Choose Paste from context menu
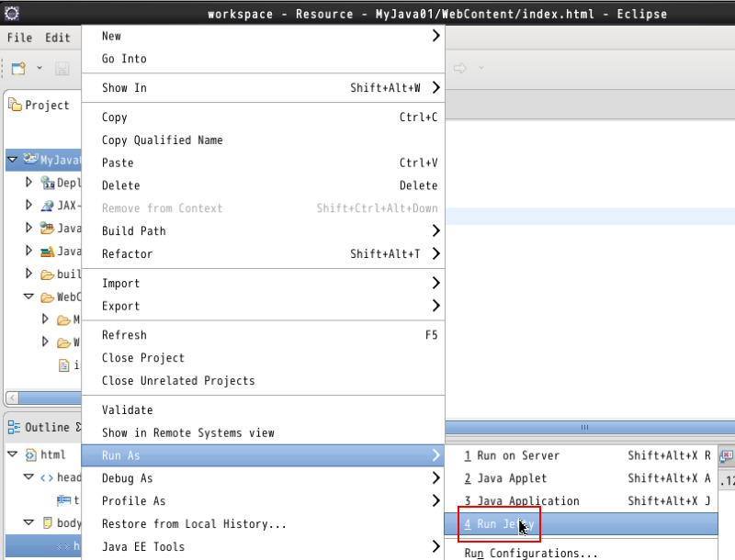This screenshot has height=560, width=735. pyautogui.click(x=263, y=162)
